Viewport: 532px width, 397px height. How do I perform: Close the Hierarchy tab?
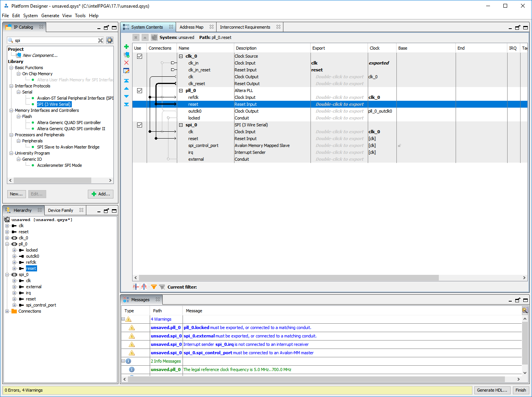tap(40, 210)
